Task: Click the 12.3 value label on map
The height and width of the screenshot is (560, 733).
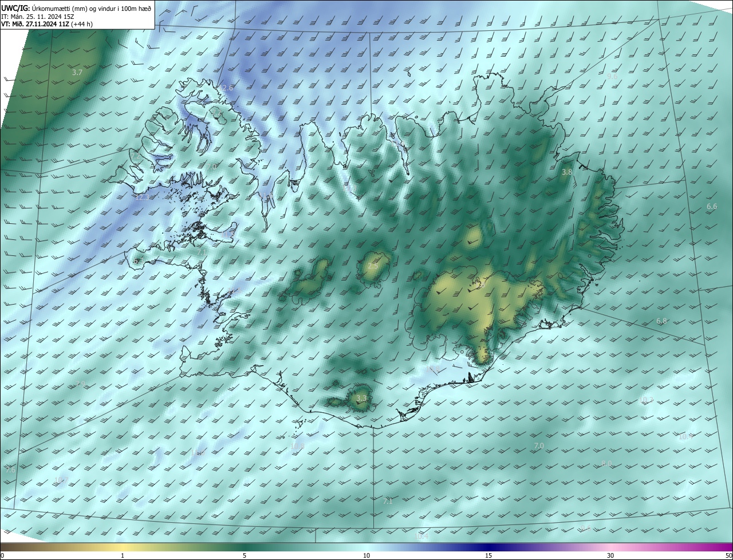Action: tap(141, 198)
